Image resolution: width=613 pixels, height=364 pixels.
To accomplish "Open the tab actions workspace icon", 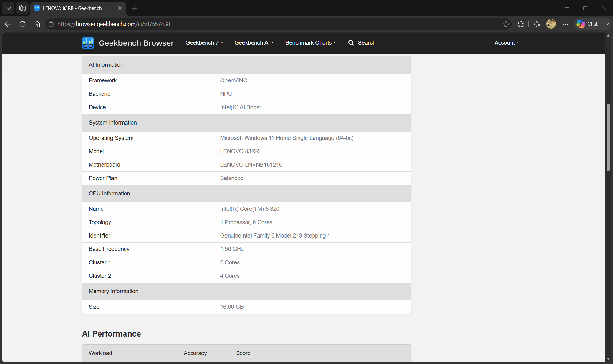I will point(22,8).
